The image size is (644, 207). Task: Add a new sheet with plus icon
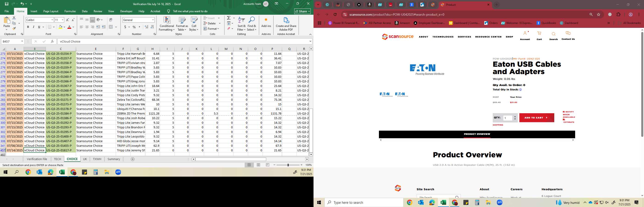click(133, 159)
